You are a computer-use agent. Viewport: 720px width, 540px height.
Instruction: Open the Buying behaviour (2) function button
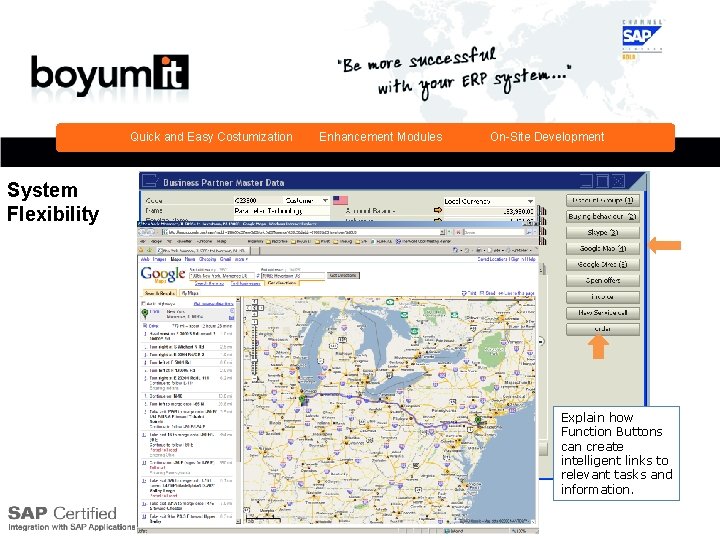602,216
